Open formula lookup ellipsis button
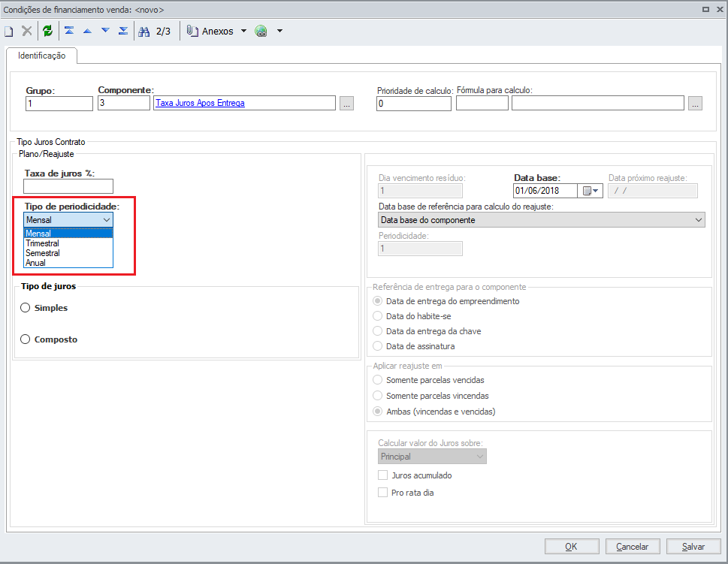This screenshot has width=728, height=564. [695, 103]
